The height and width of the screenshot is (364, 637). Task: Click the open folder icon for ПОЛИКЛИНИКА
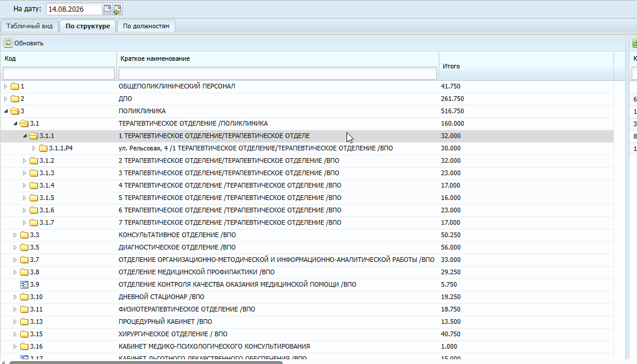pyautogui.click(x=15, y=111)
